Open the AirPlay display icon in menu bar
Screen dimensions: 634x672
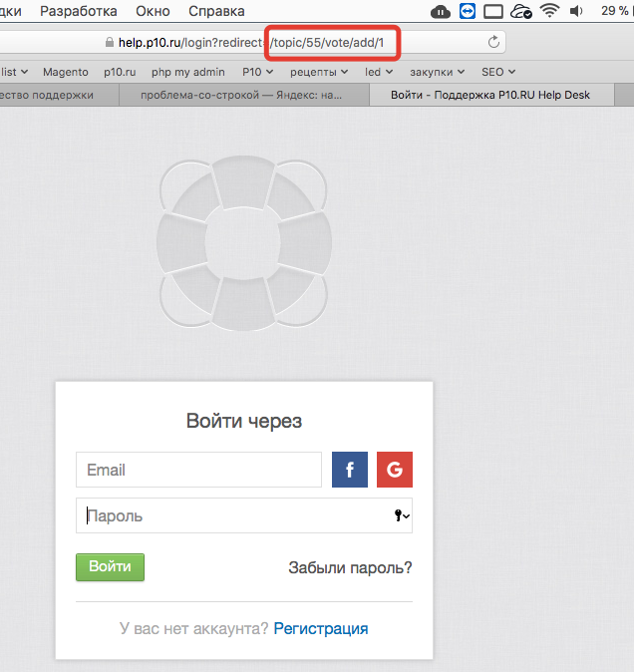pos(493,12)
